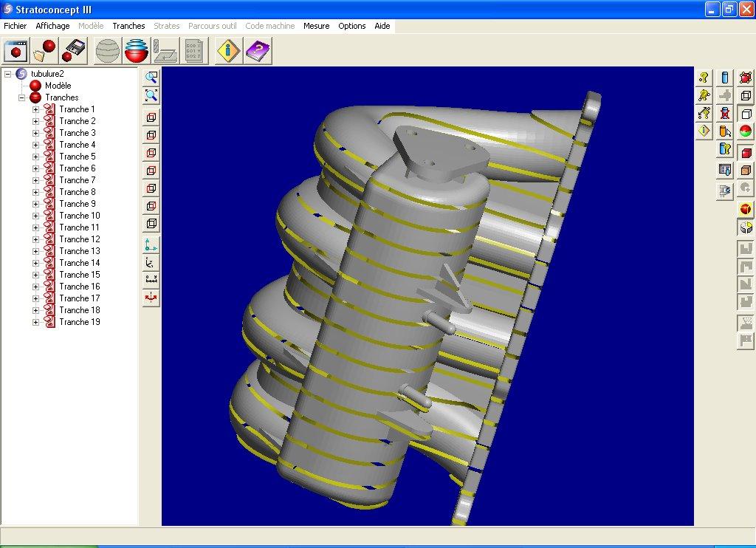This screenshot has height=548, width=756.
Task: Toggle the tan cube shading mode
Action: point(746,171)
